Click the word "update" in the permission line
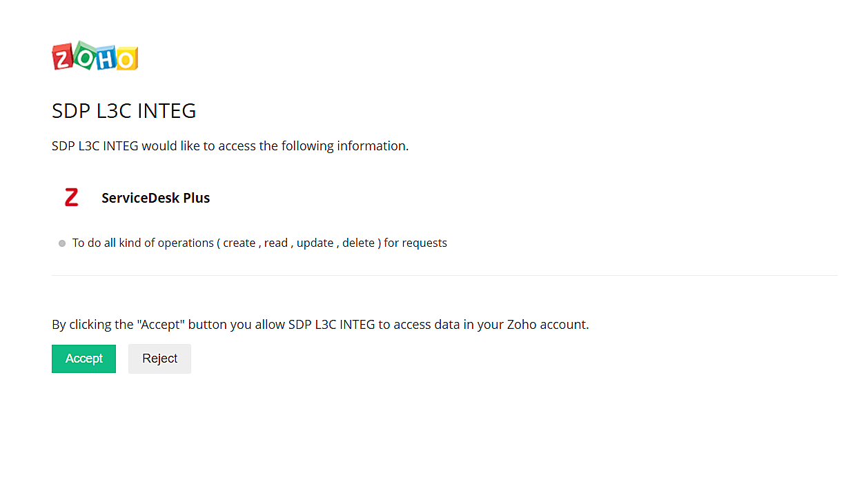 tap(315, 243)
